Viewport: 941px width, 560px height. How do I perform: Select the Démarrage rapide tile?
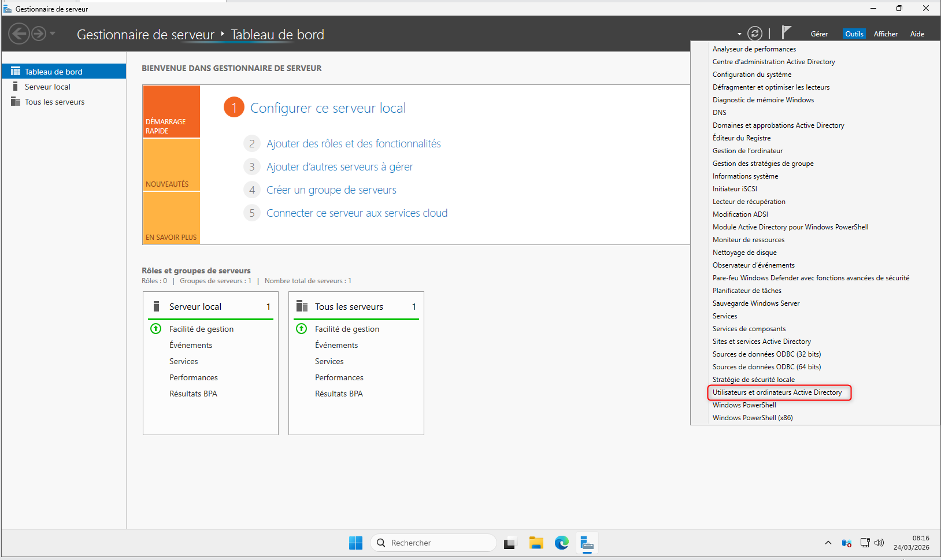tap(172, 112)
